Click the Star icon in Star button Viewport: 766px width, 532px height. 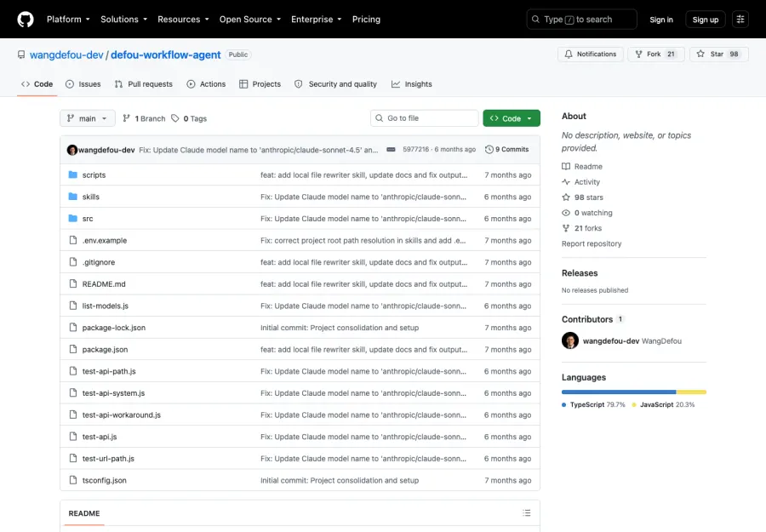coord(700,54)
